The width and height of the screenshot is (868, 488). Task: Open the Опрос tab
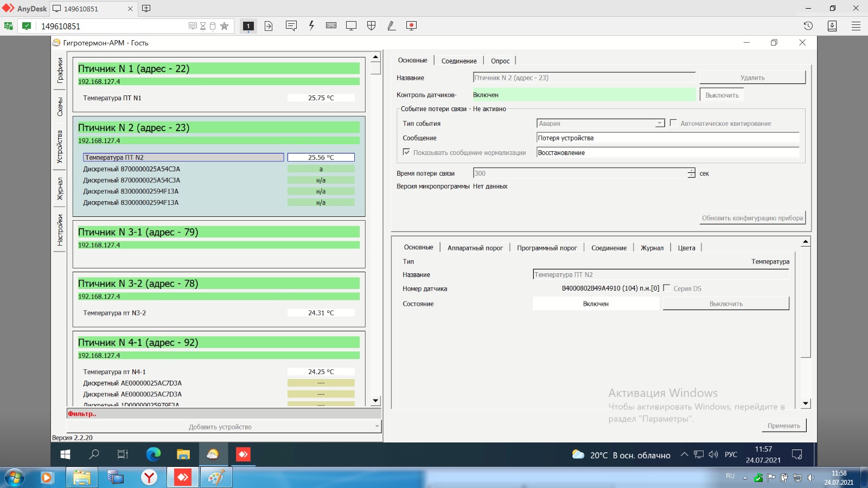pos(500,61)
